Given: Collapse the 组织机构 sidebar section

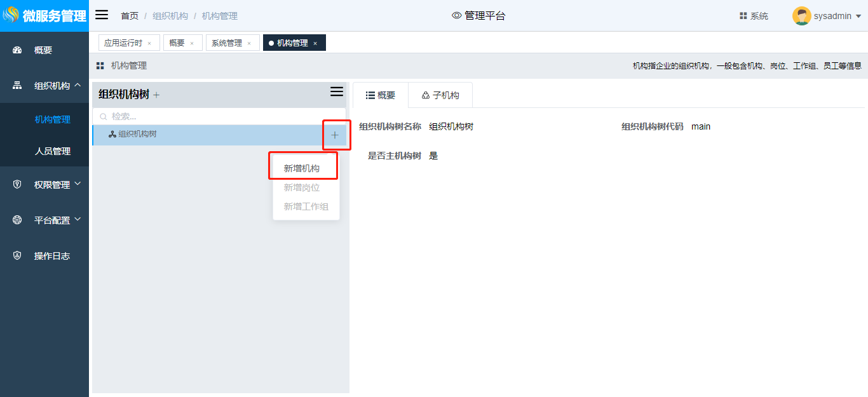Looking at the screenshot, I should click(78, 85).
